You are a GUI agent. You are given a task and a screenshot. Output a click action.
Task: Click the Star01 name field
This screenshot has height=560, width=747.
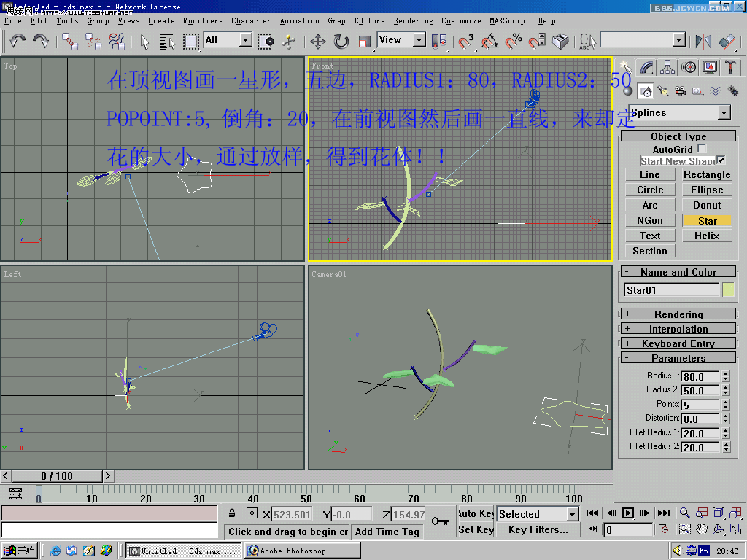pos(672,290)
